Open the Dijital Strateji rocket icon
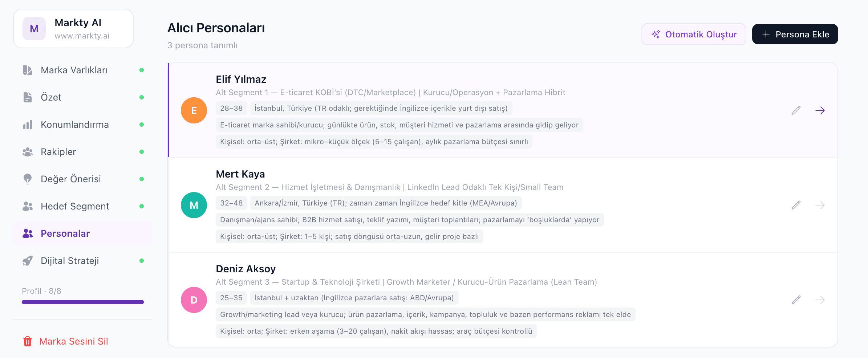The width and height of the screenshot is (868, 358). [x=27, y=261]
